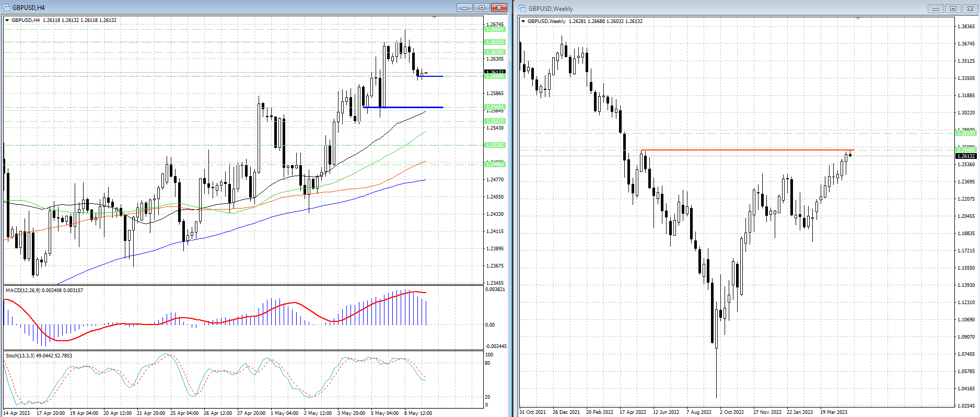
Task: Expand the GBPUSD,Weekly chart dropdown arrow
Action: click(x=523, y=21)
